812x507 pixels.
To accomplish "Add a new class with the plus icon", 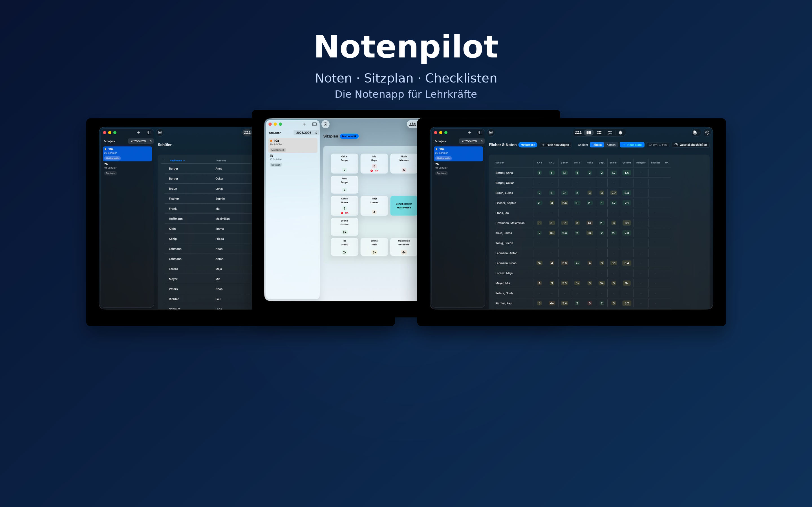I will pyautogui.click(x=470, y=132).
